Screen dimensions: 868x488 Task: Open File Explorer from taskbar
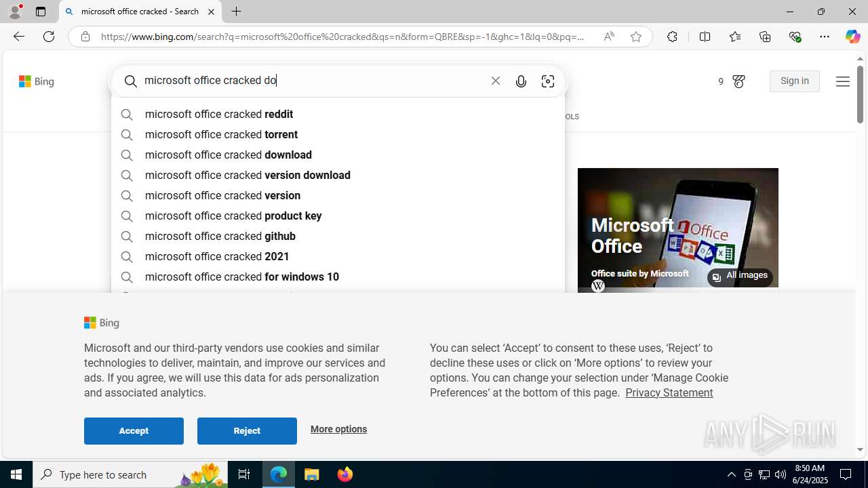312,474
